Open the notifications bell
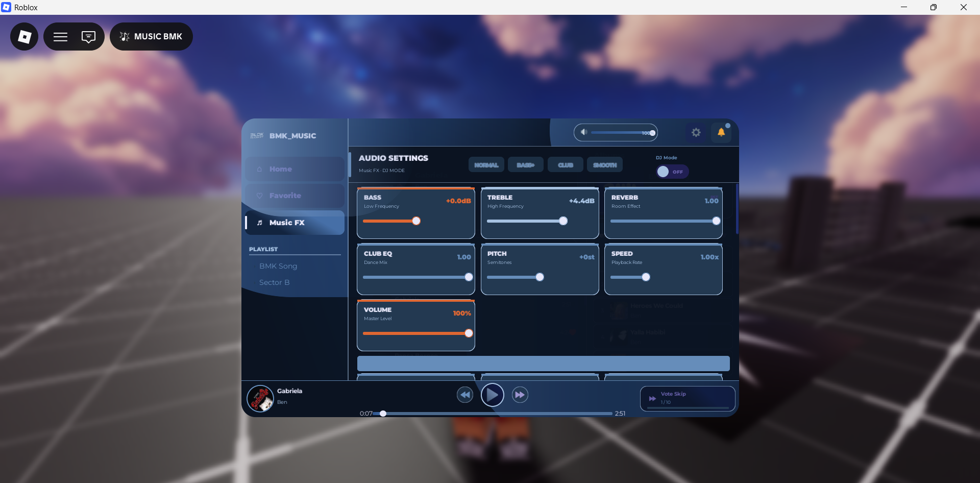Screen dimensions: 980x483 [x=721, y=132]
